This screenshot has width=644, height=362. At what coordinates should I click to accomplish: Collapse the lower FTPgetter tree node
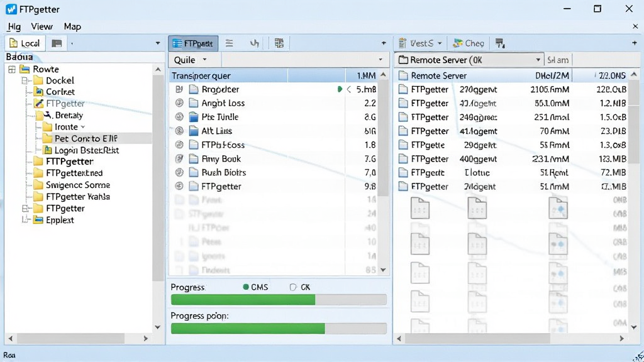point(25,209)
